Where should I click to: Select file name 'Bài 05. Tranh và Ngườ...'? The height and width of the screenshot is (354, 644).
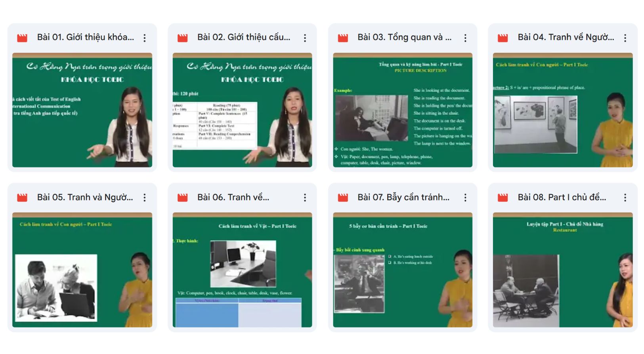tap(85, 197)
